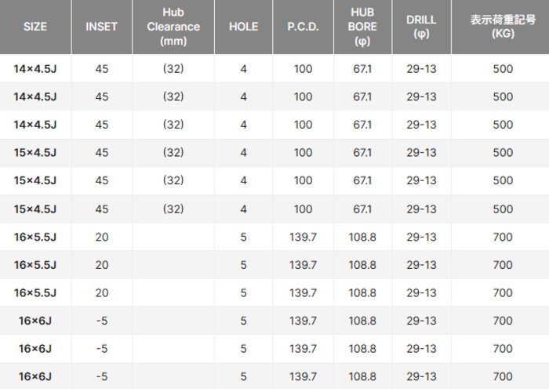Select the HOLE column header
This screenshot has height=392, width=549.
(x=243, y=26)
